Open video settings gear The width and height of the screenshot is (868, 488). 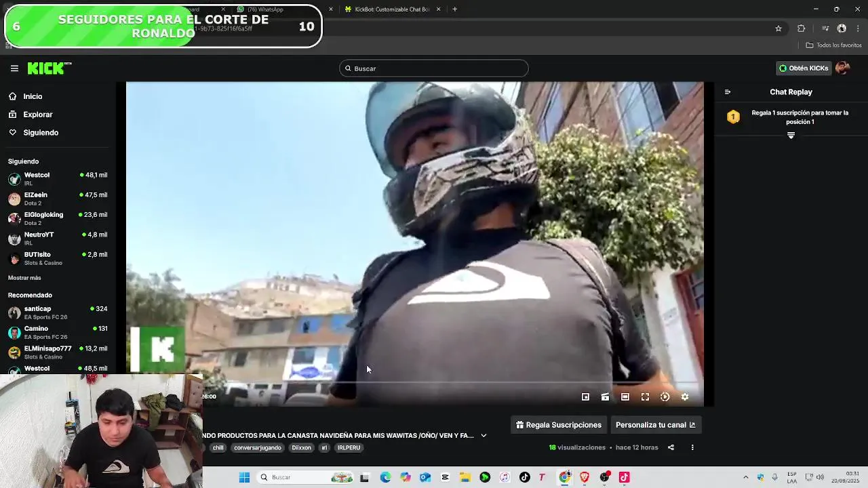tap(685, 397)
